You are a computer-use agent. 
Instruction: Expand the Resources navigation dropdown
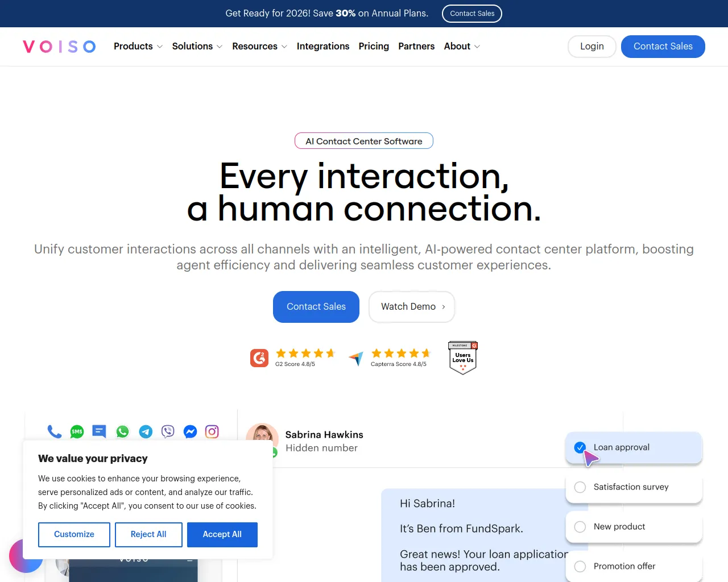click(259, 47)
